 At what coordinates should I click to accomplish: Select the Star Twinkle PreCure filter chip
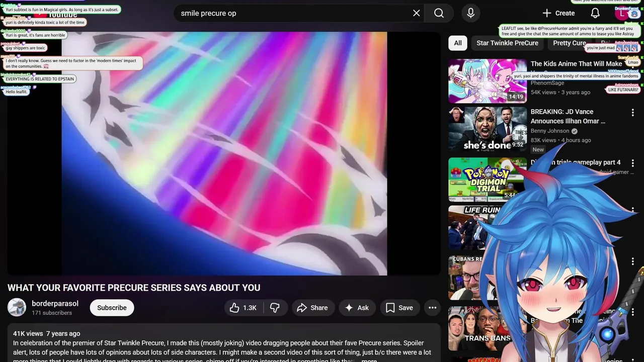click(507, 43)
